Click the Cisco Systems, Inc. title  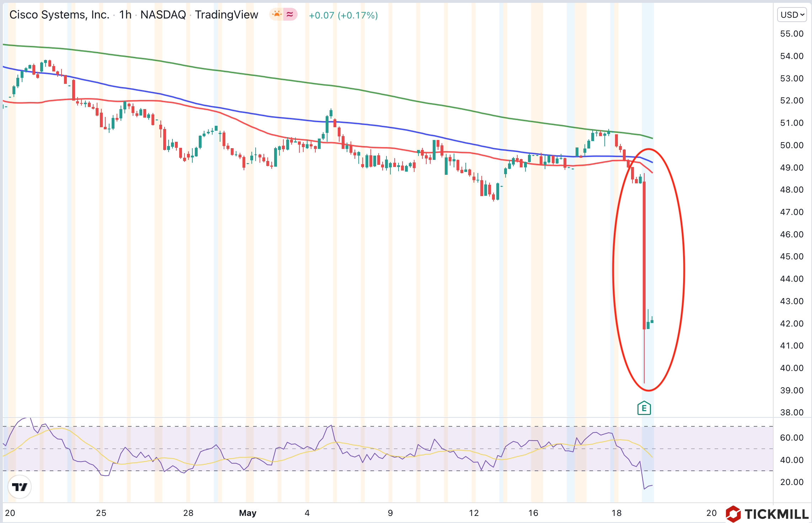[59, 15]
